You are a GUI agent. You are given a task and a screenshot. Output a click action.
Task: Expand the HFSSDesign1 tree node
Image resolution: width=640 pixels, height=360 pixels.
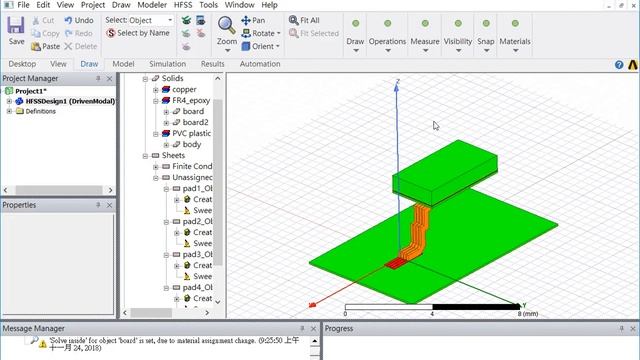(9, 101)
